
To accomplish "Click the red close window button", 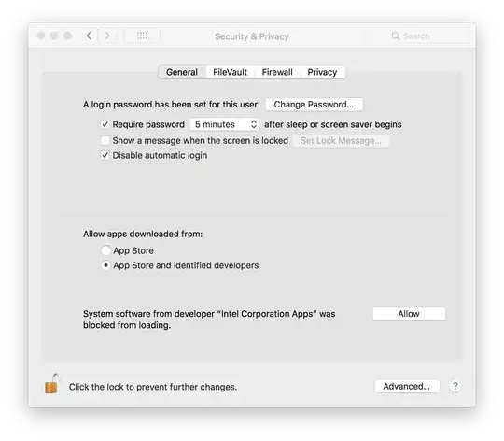I will pyautogui.click(x=41, y=36).
